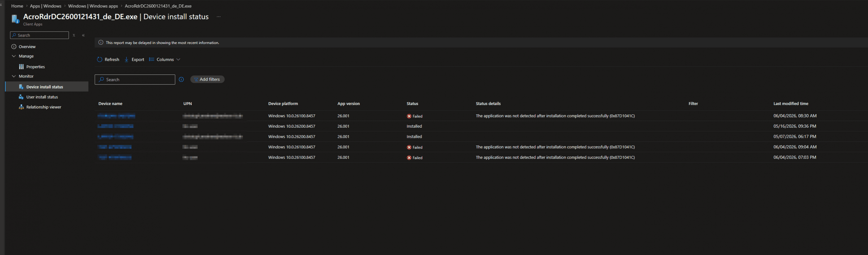This screenshot has width=868, height=255.
Task: Click the Properties bars icon
Action: pyautogui.click(x=21, y=67)
